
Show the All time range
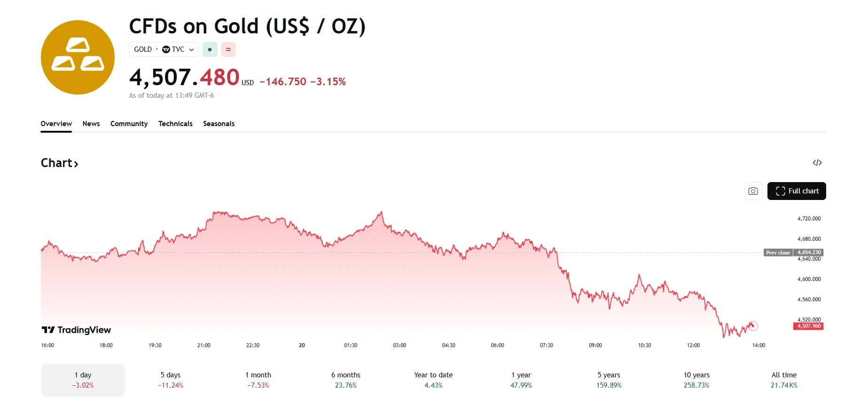784,380
